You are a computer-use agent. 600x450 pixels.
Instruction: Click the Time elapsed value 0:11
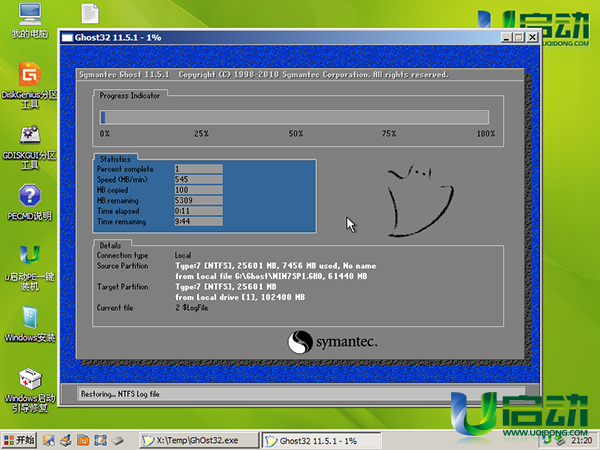click(x=198, y=211)
